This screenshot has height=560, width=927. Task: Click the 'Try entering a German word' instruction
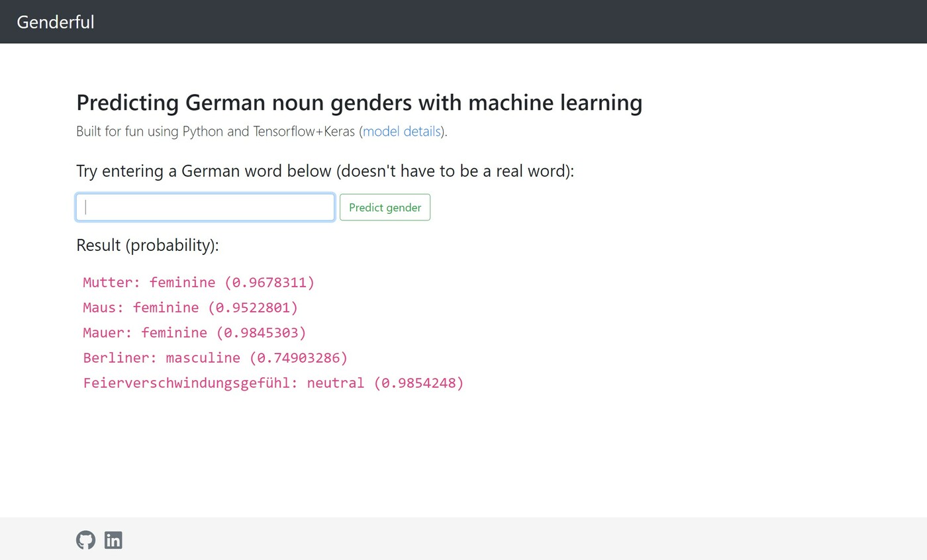click(x=324, y=171)
